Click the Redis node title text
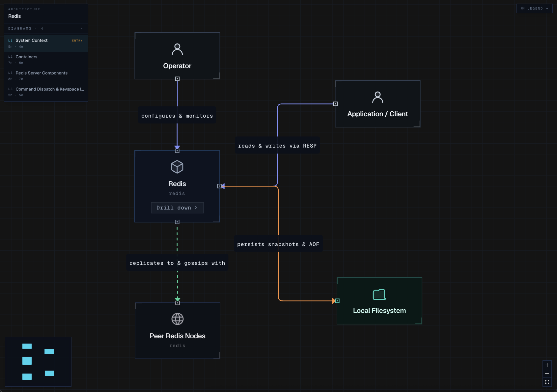This screenshot has width=557, height=392. 177,184
